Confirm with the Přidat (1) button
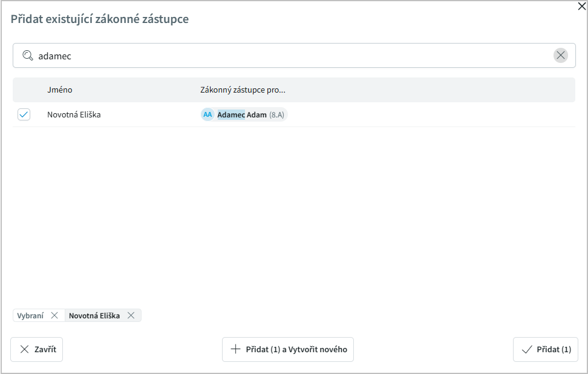588x374 pixels. 545,349
